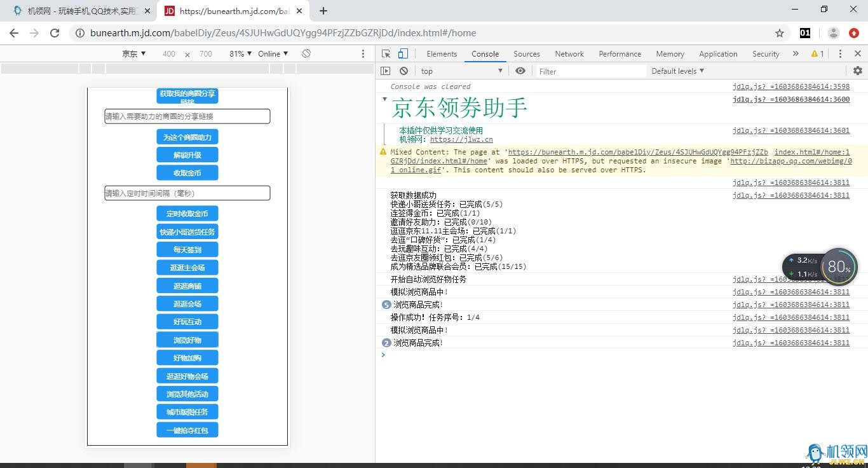Go back to previous page
The image size is (868, 468).
pyautogui.click(x=14, y=33)
